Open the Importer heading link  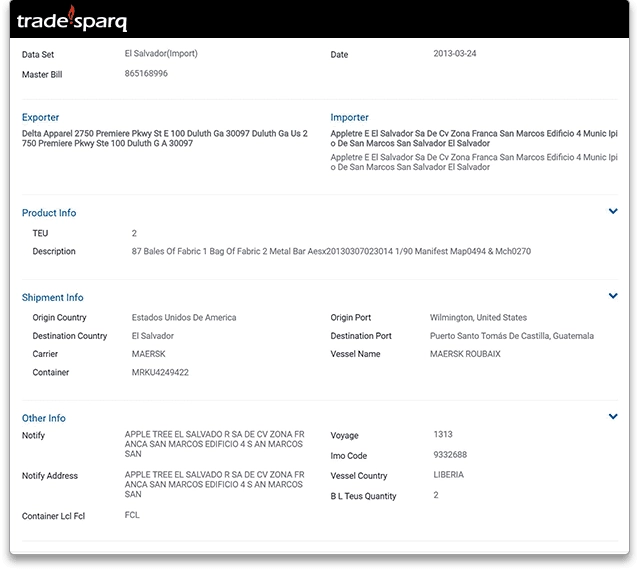[x=349, y=117]
